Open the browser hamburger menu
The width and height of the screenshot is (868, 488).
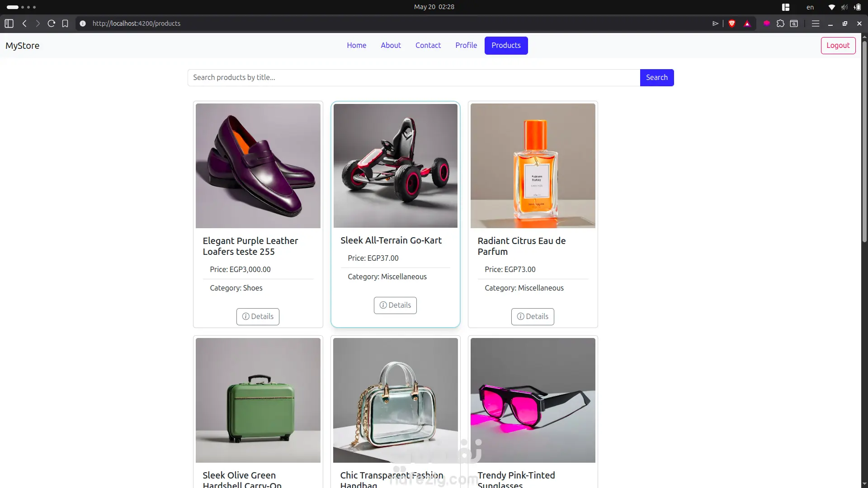coord(816,23)
